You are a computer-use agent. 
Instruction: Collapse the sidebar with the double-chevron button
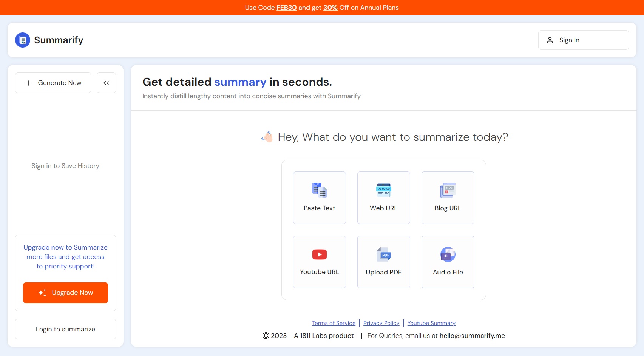pyautogui.click(x=106, y=83)
